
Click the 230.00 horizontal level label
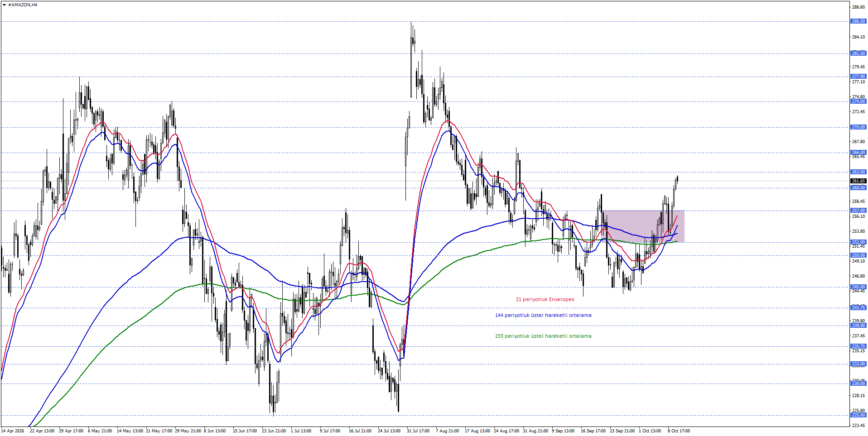click(858, 383)
